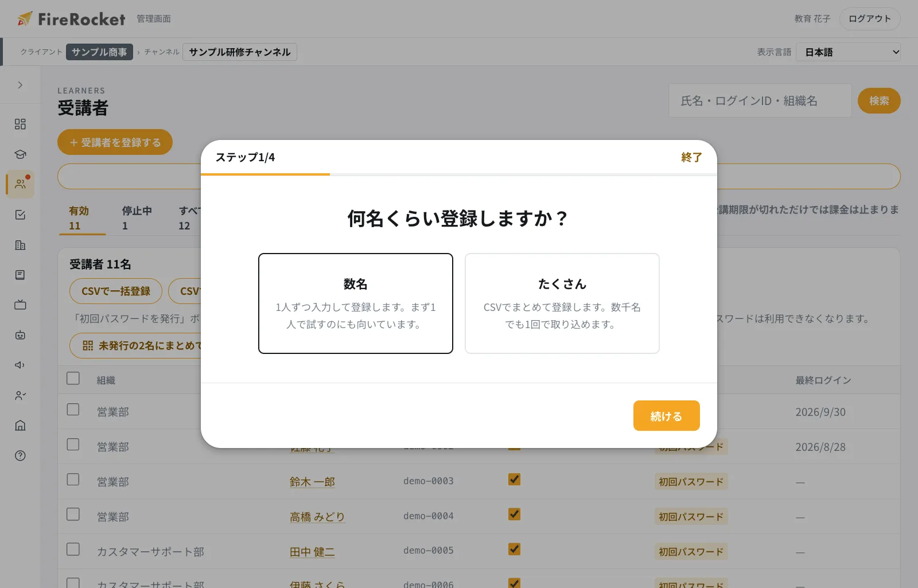Image resolution: width=918 pixels, height=588 pixels.
Task: Open the megaphone announcements icon in sidebar
Action: (20, 365)
